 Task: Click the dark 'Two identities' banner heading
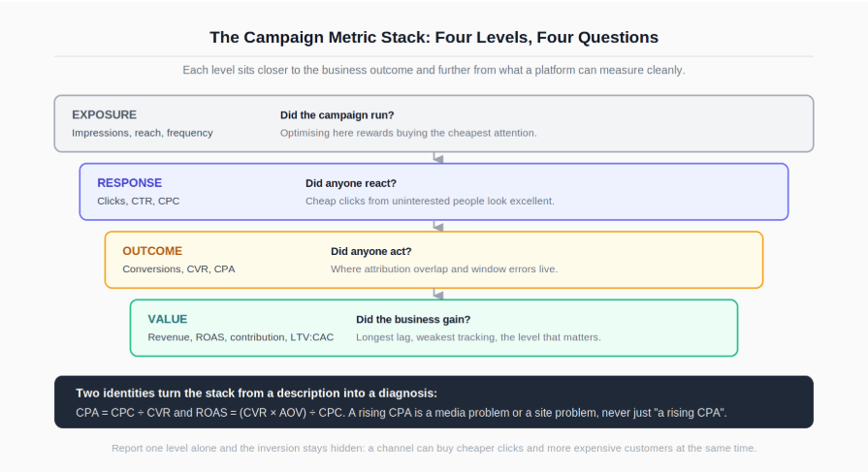coord(256,393)
